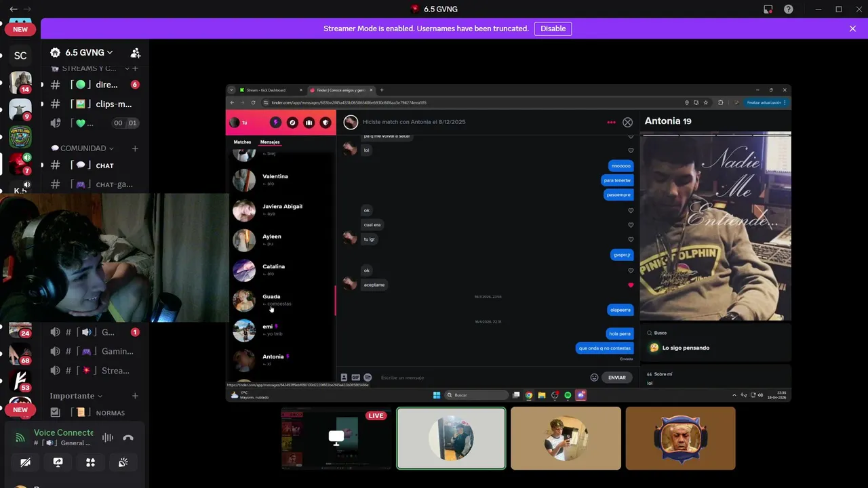Select the SC server icon
This screenshot has width=868, height=488.
tap(20, 56)
